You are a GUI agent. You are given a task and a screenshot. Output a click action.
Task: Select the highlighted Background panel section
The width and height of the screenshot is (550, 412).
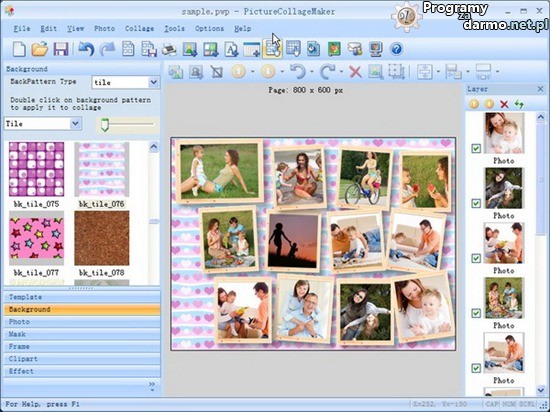coord(82,309)
